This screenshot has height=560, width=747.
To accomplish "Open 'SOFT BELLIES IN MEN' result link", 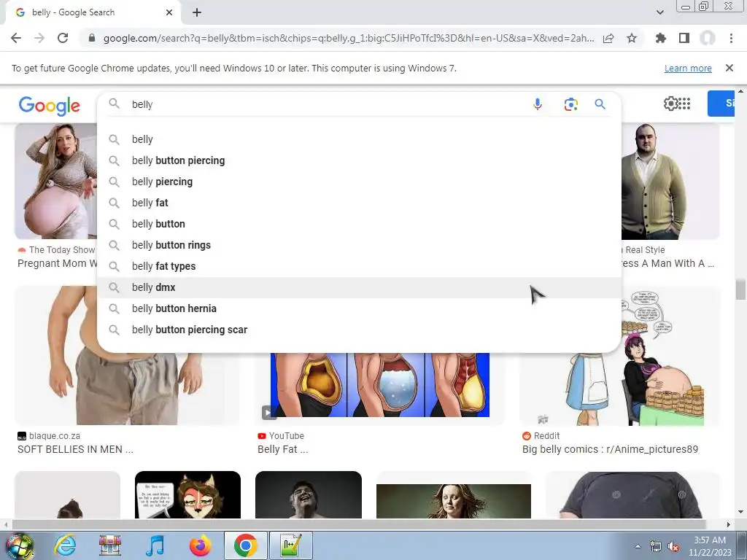I will tap(75, 449).
